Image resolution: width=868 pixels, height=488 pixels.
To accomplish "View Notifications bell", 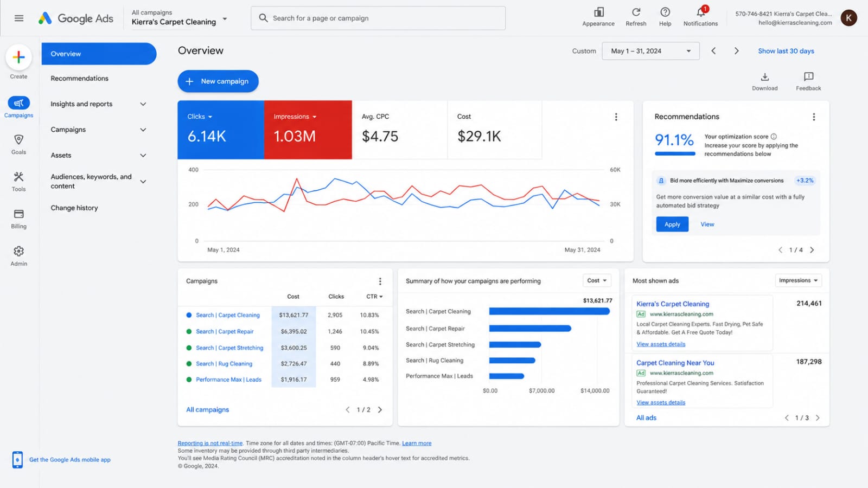I will 701,12.
